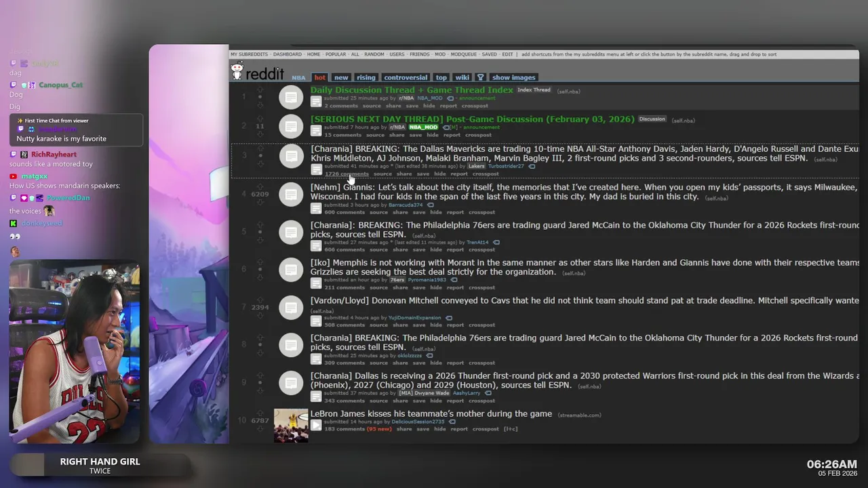Image resolution: width=868 pixels, height=488 pixels.
Task: Expand Daily Discussion Thread via small text icon
Action: pos(316,102)
